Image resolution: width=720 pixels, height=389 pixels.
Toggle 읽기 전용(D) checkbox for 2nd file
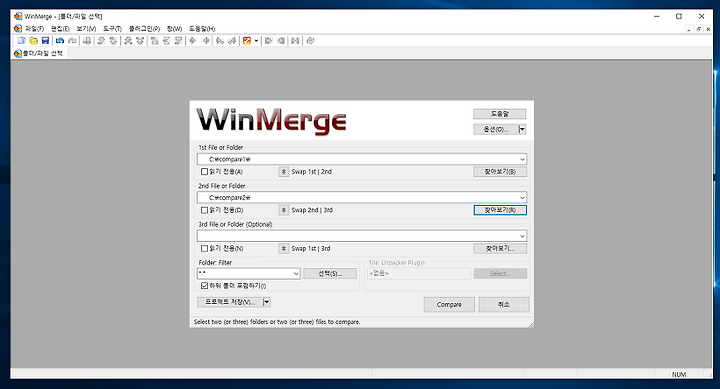click(204, 210)
